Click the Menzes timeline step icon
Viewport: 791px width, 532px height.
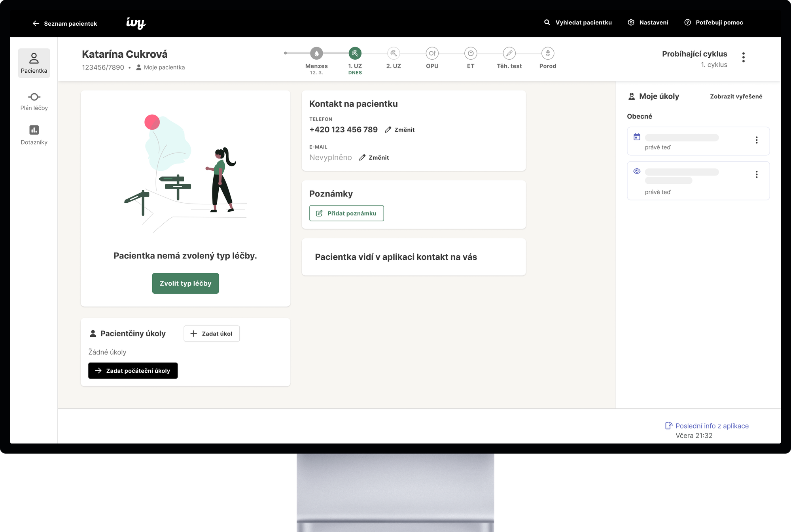point(316,53)
